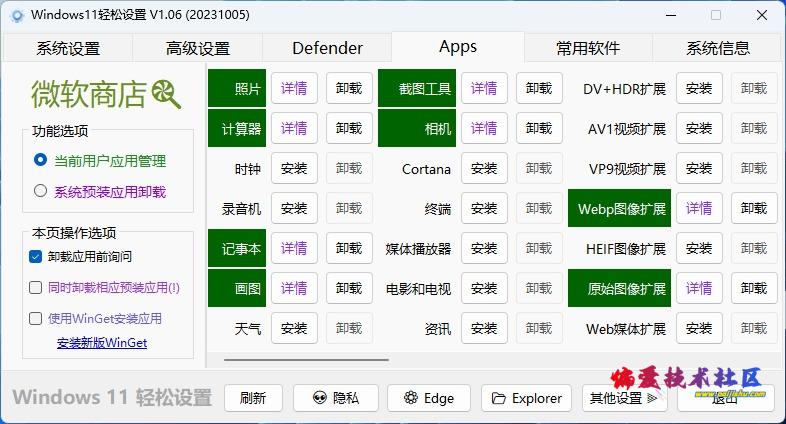786x424 pixels.
Task: Click the 微软商店 heading text
Action: [89, 94]
